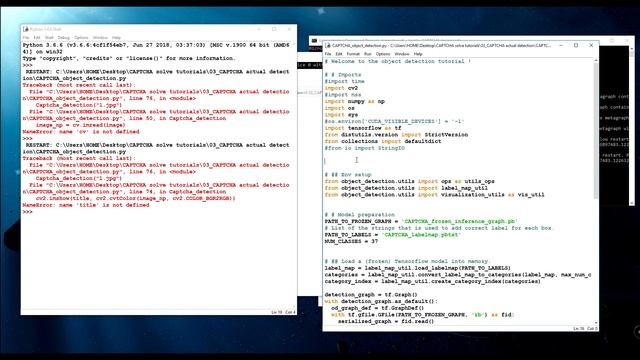This screenshot has height=360, width=640.
Task: Open the Options menu in Python Shell
Action: pyautogui.click(x=81, y=38)
